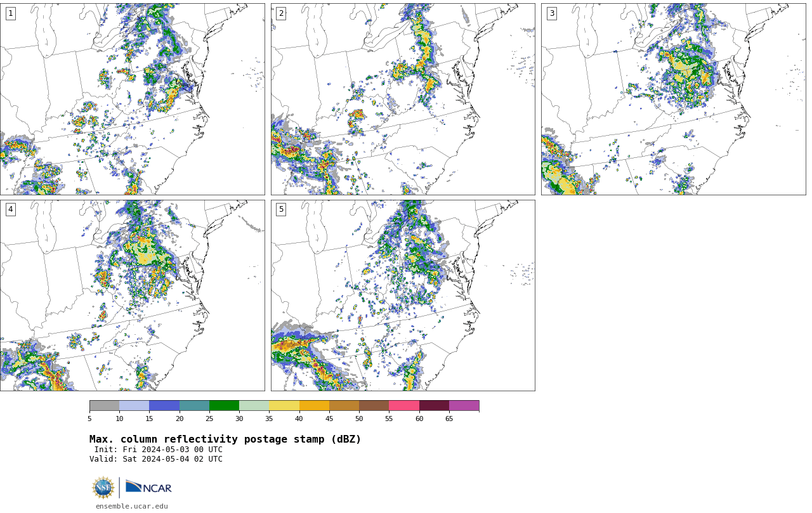Open ensemble member 4 reflectivity map

point(132,295)
